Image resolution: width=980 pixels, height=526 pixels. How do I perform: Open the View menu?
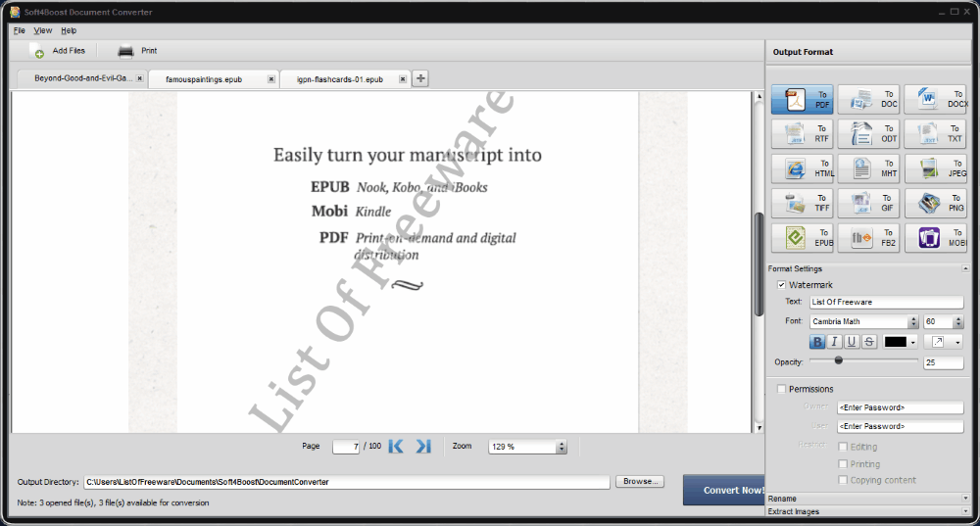point(42,30)
